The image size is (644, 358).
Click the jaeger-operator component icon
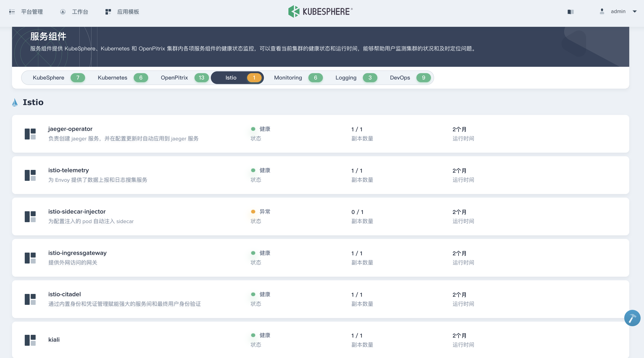[30, 134]
